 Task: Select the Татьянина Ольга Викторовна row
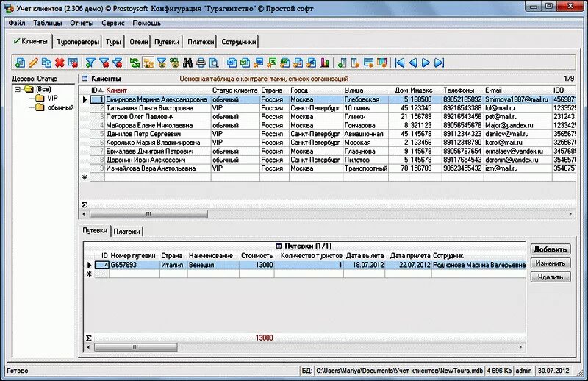click(x=327, y=108)
